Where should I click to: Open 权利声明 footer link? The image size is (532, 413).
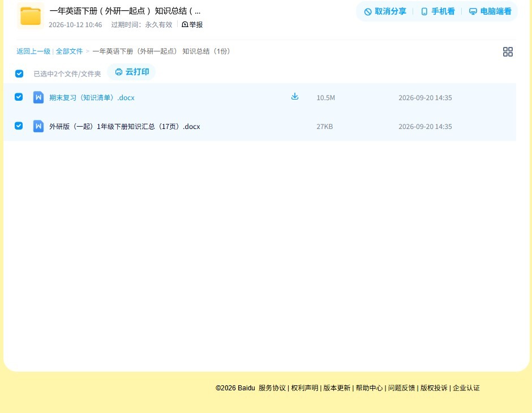pyautogui.click(x=304, y=388)
